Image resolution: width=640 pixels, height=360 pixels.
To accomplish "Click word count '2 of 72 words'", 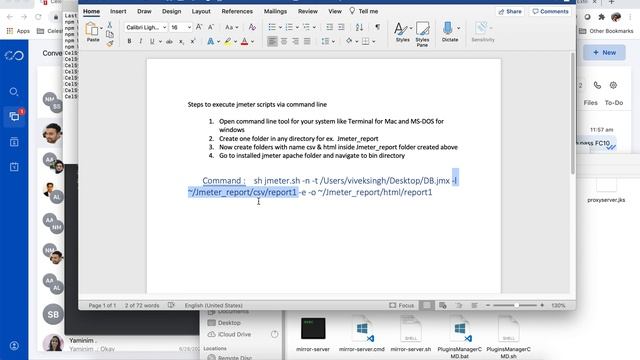I will pos(142,305).
